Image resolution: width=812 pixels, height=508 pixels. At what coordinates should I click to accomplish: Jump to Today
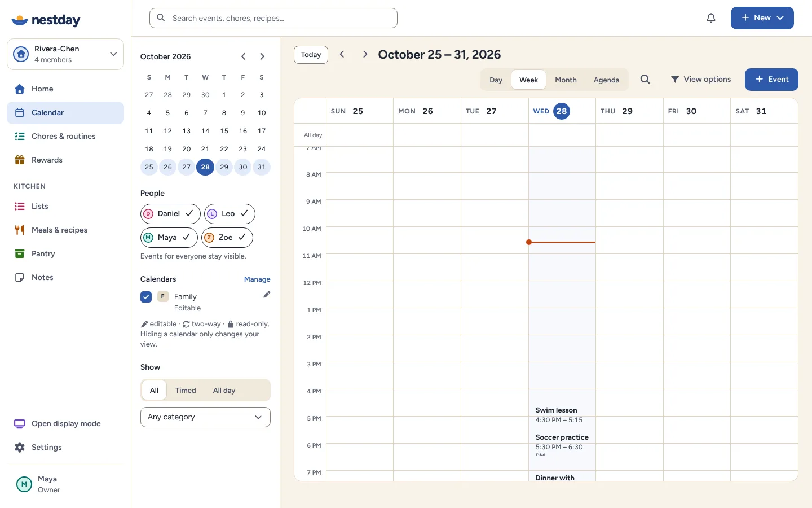point(311,55)
